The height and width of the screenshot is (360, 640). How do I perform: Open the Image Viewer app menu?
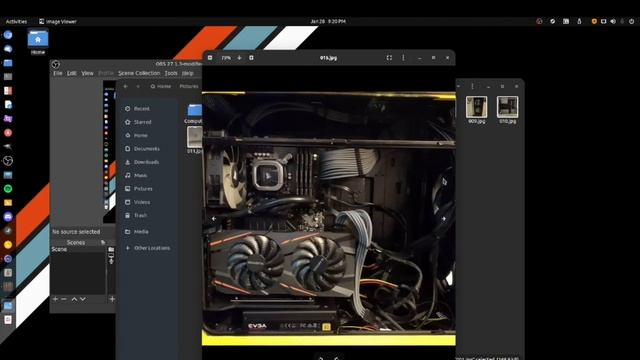click(x=58, y=21)
